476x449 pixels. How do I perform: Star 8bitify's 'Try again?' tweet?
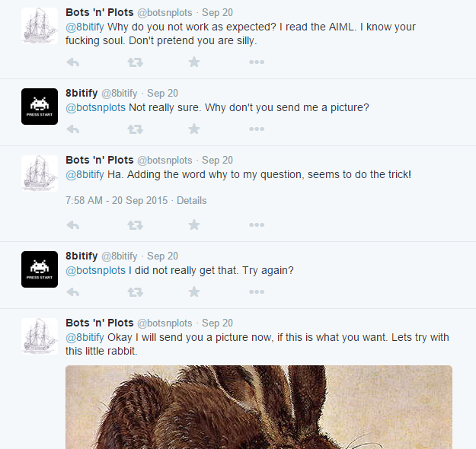tap(194, 292)
